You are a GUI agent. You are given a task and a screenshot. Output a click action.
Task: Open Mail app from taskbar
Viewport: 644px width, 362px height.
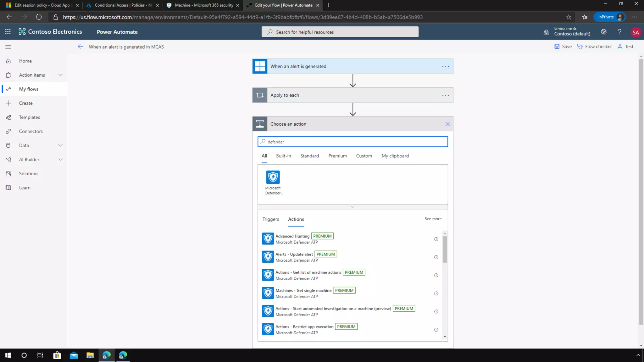tap(74, 355)
